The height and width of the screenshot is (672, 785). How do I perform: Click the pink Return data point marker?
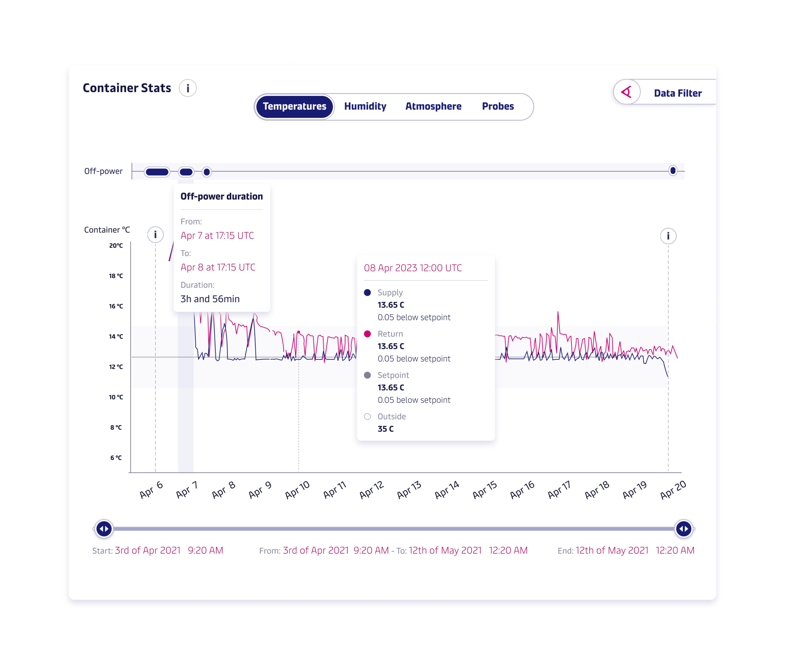[x=298, y=333]
